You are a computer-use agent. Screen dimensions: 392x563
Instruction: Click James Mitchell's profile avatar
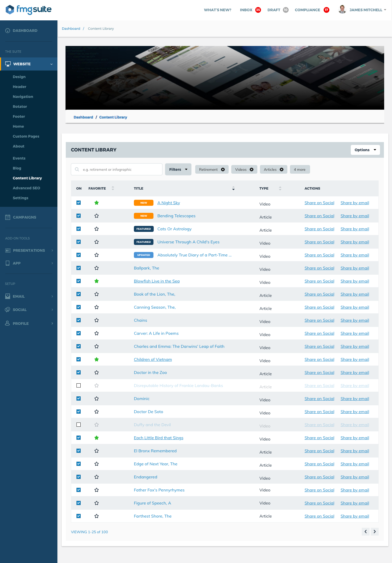(x=342, y=10)
